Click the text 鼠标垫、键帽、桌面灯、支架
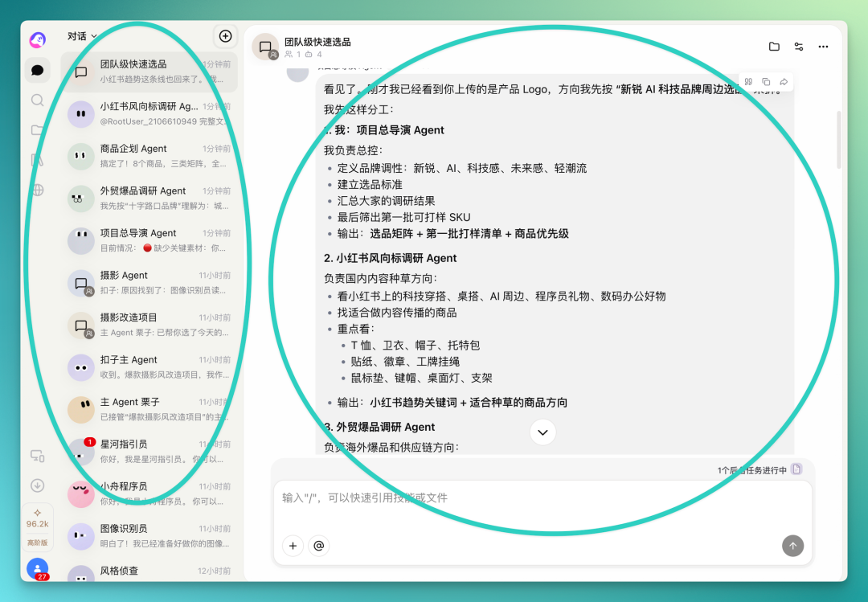 point(421,379)
